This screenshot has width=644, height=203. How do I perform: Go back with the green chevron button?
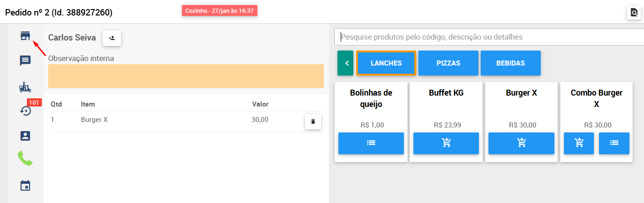pos(345,63)
